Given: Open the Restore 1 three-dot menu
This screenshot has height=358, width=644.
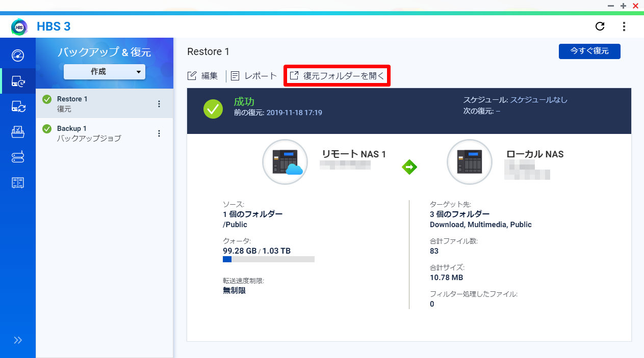Looking at the screenshot, I should pos(159,104).
